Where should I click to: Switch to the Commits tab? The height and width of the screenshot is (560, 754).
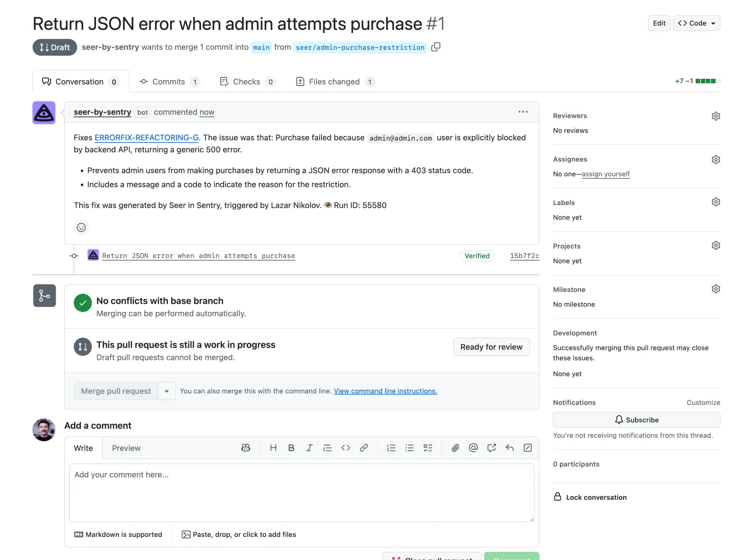pos(169,81)
